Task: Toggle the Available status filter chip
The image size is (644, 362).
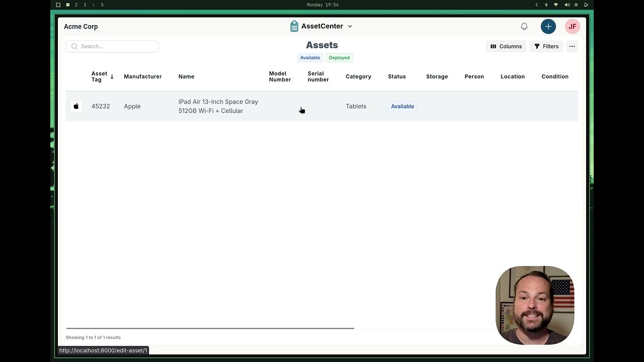Action: point(310,57)
